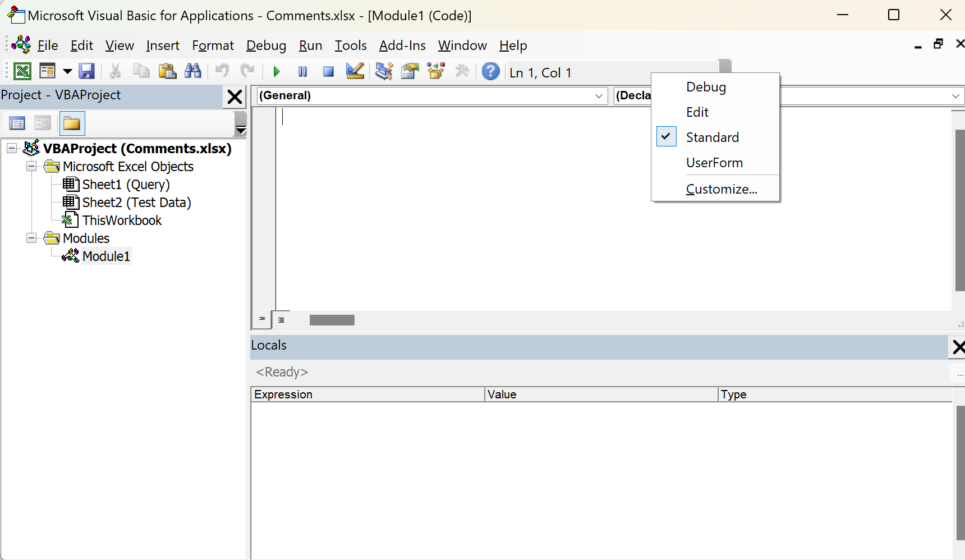
Task: Collapse the Modules folder
Action: pos(31,238)
